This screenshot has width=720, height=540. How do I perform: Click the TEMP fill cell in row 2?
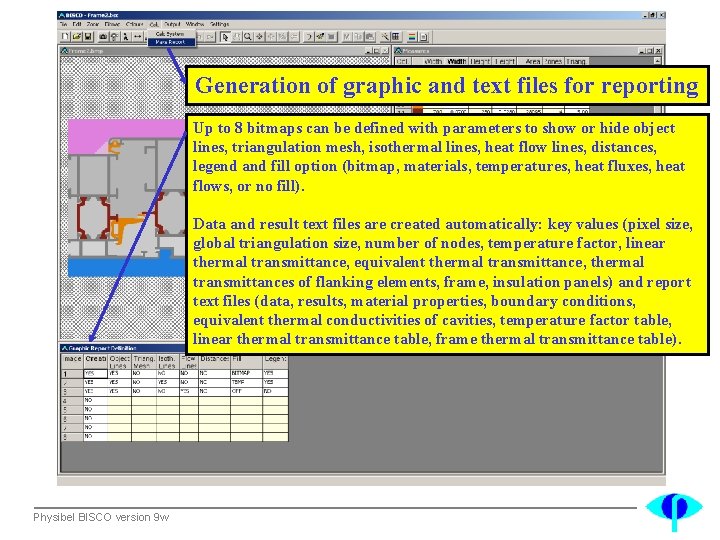click(247, 382)
